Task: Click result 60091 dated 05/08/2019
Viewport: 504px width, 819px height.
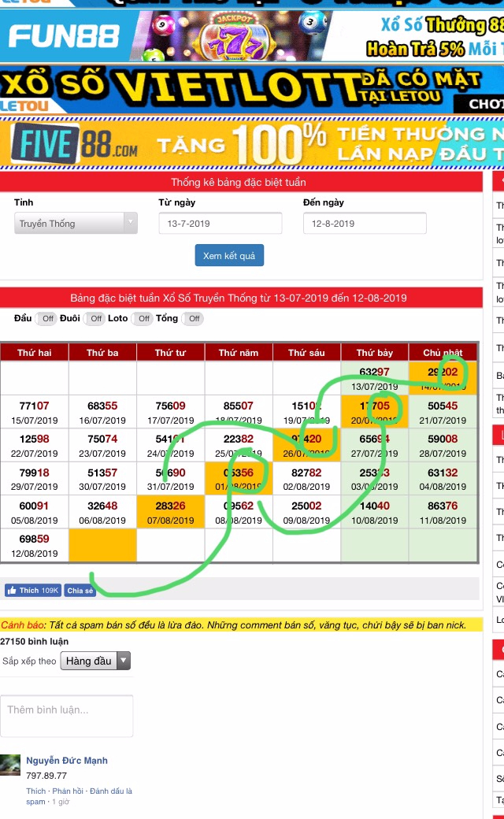Action: click(x=35, y=506)
